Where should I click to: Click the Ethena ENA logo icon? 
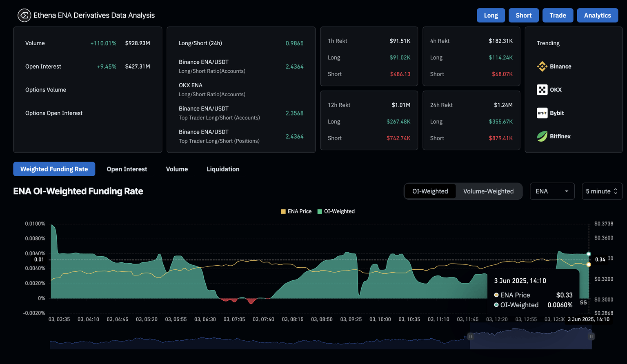24,16
